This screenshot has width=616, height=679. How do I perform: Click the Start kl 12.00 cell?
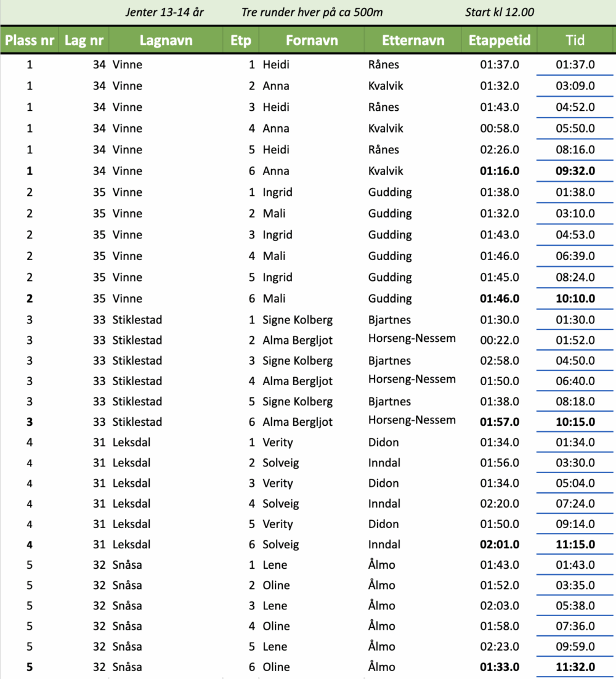click(500, 12)
